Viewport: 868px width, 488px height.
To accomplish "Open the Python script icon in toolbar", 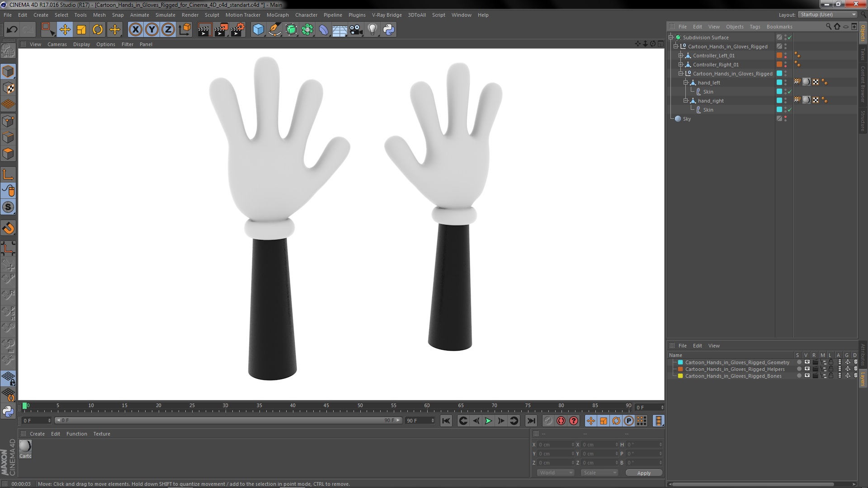I will (x=389, y=30).
